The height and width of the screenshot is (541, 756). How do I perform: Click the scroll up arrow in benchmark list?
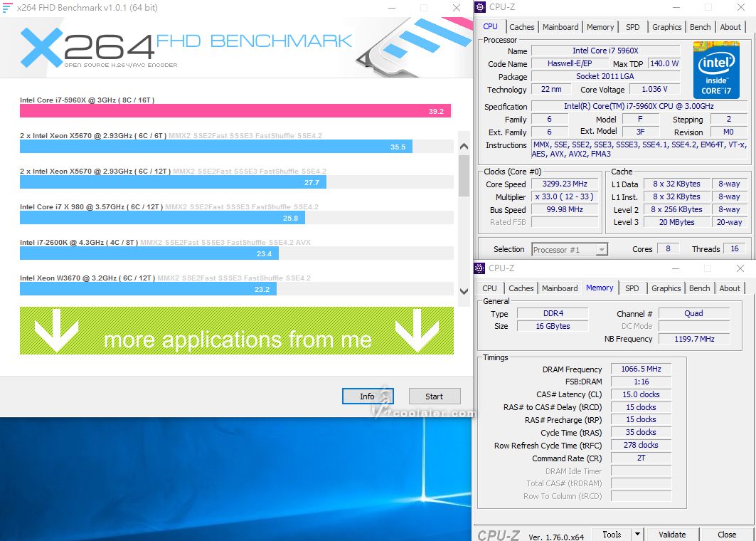(x=464, y=146)
